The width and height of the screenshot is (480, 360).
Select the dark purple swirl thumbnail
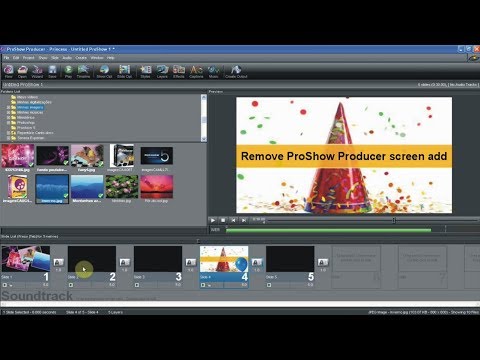(x=52, y=156)
